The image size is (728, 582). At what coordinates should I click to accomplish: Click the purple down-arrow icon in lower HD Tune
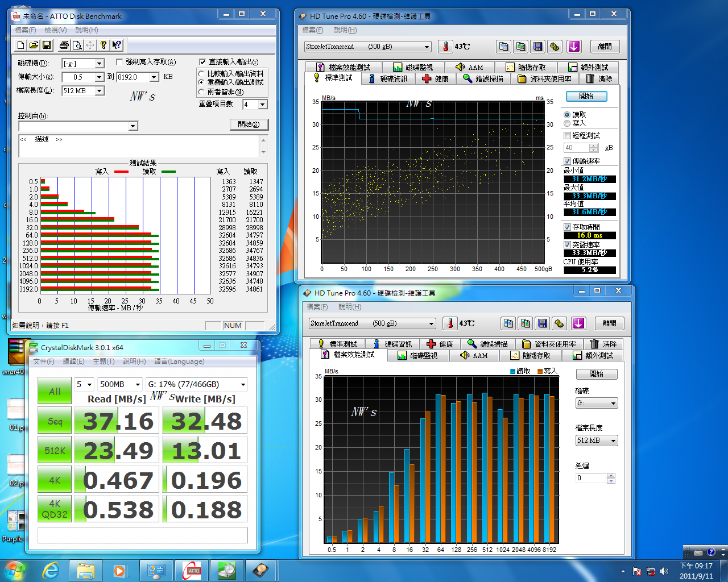click(x=578, y=323)
